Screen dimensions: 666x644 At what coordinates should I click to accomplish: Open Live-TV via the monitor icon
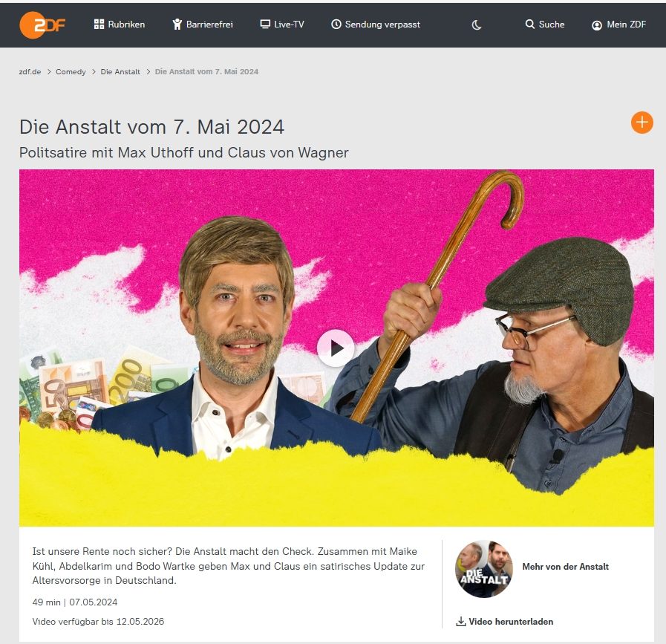[265, 25]
